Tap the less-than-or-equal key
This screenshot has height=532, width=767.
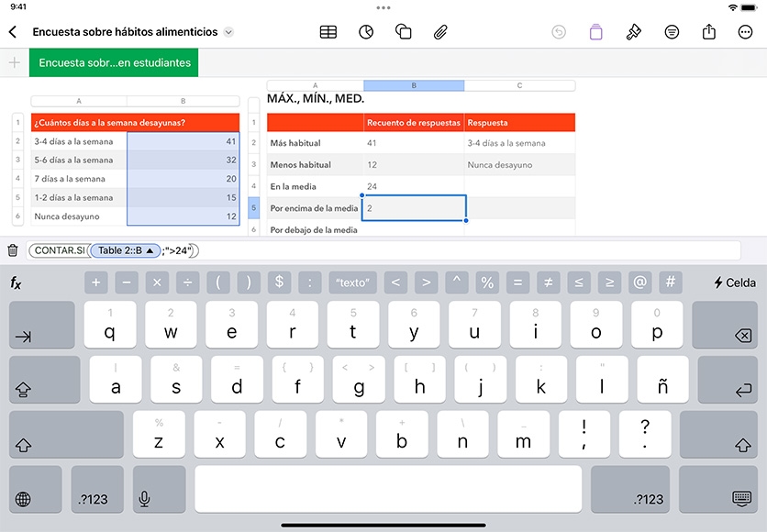click(x=579, y=283)
